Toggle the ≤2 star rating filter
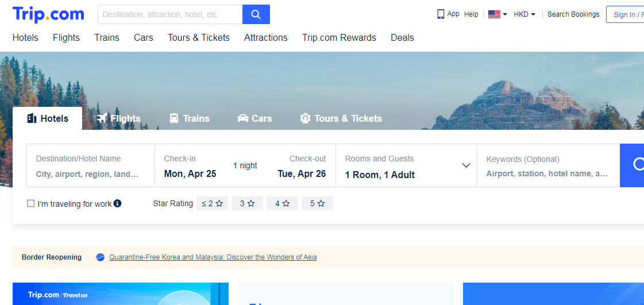644x305 pixels. pyautogui.click(x=212, y=203)
